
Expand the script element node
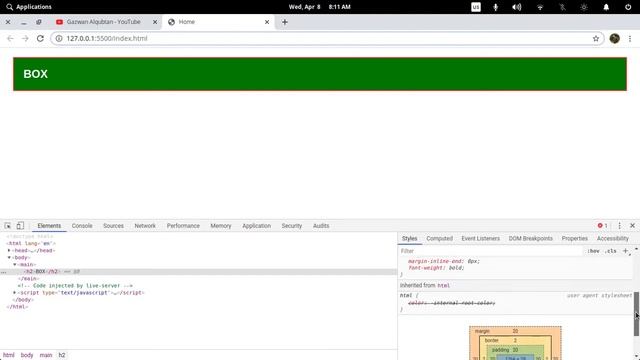15,293
